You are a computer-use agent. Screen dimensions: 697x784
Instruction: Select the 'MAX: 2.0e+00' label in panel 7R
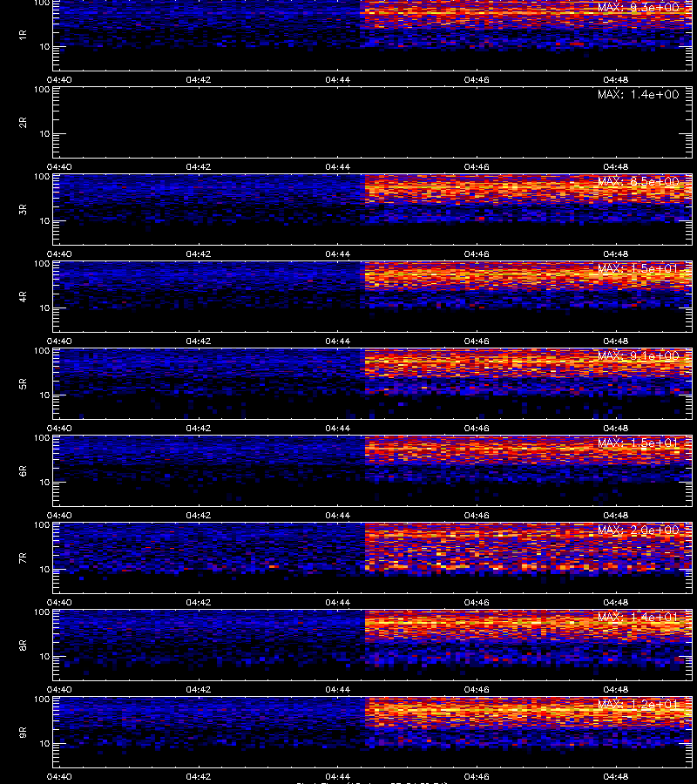(639, 530)
